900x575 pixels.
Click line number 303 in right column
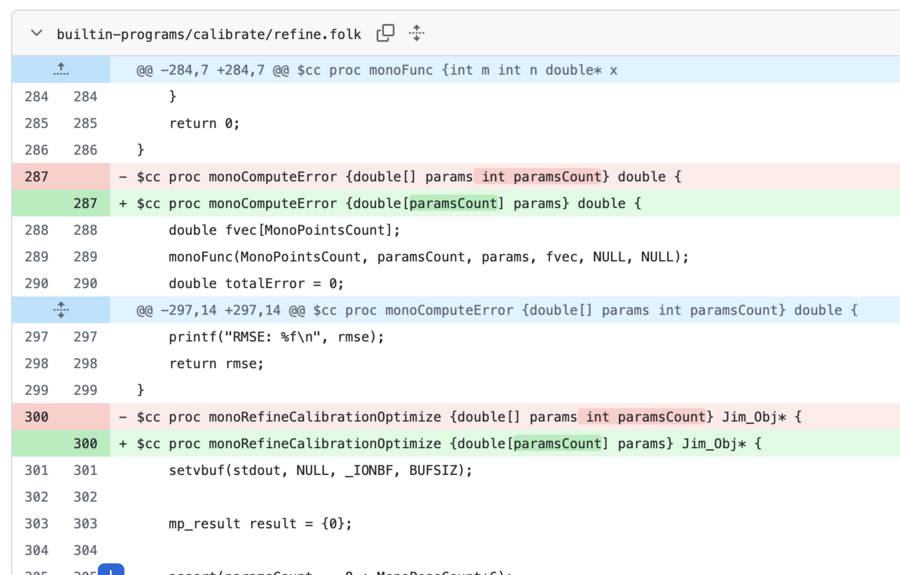(85, 523)
